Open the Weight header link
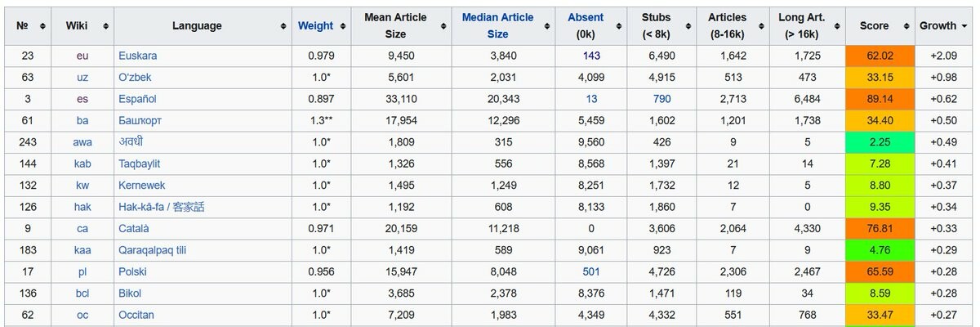The height and width of the screenshot is (327, 980). [x=315, y=26]
